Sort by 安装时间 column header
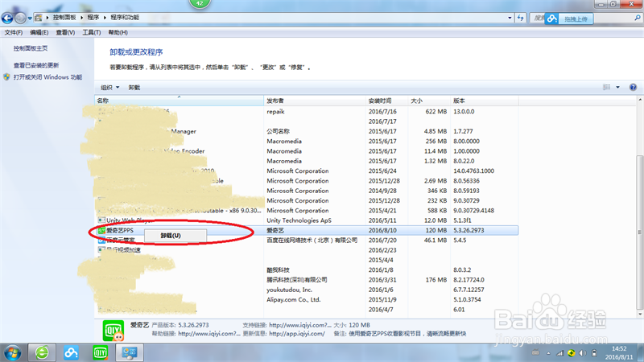 (387, 101)
